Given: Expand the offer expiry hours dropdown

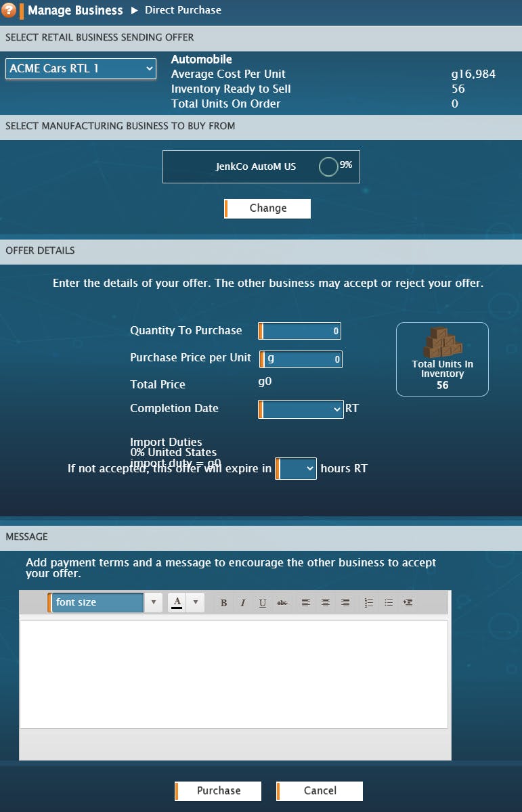Looking at the screenshot, I should coord(296,468).
